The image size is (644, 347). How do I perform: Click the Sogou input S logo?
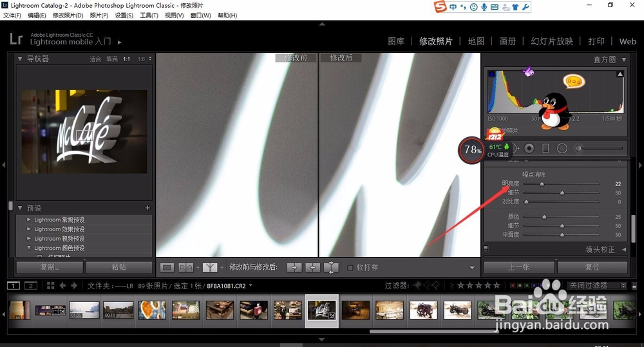click(440, 6)
